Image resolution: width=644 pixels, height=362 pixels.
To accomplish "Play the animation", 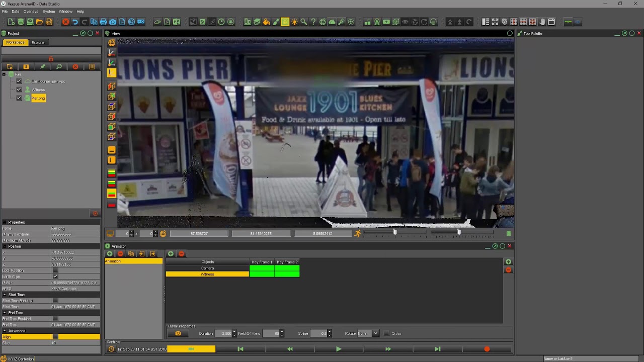I will pos(339,349).
